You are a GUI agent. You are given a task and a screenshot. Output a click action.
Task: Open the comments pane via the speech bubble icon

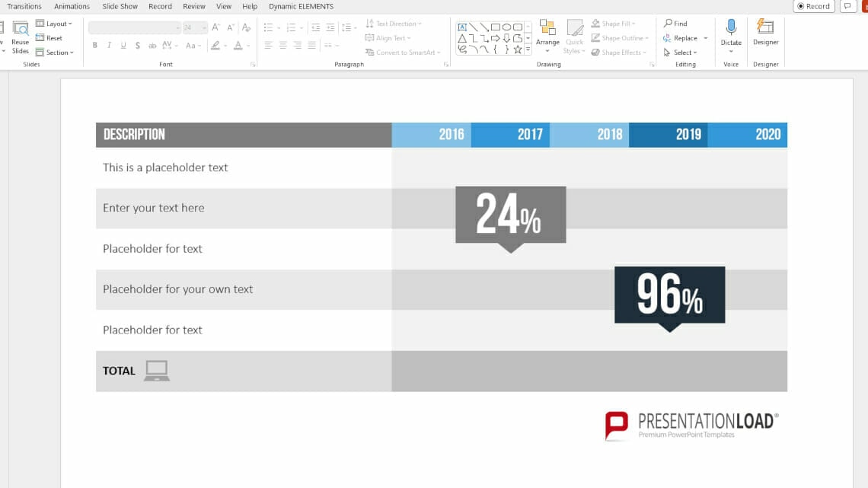(x=847, y=6)
